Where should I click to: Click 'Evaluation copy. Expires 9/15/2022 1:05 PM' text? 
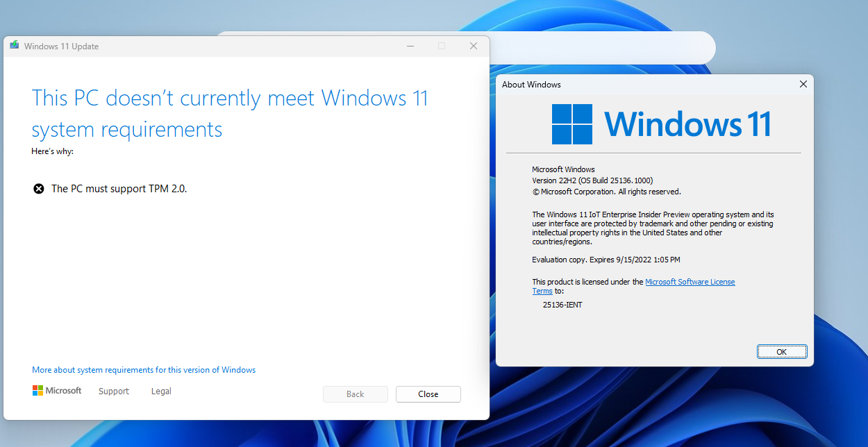coord(606,260)
